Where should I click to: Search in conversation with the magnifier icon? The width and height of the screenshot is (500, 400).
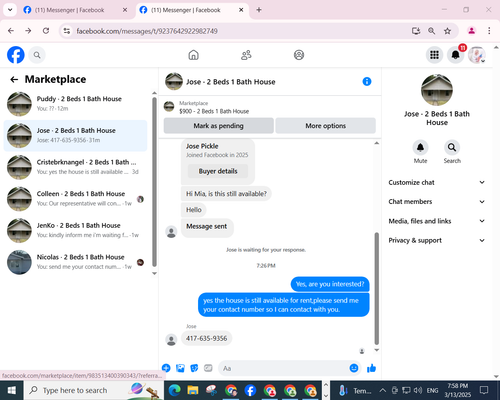tap(452, 147)
